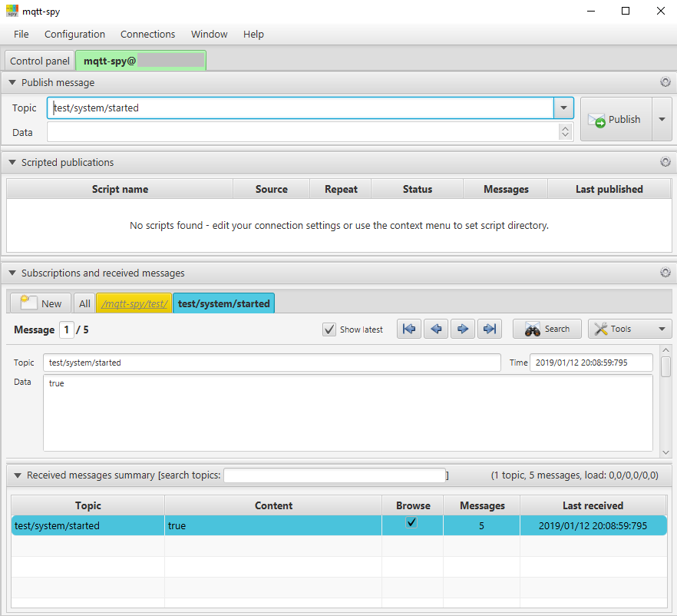This screenshot has width=677, height=616.
Task: Click the Search button with binoculars
Action: click(547, 330)
